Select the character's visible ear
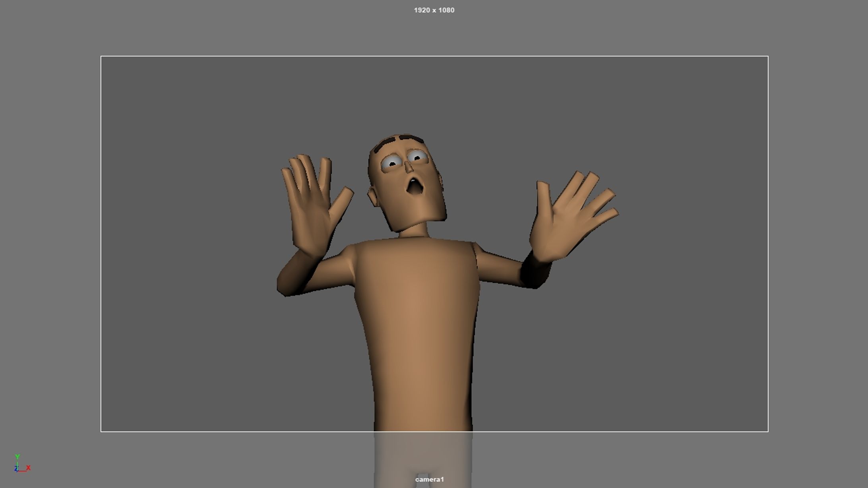Viewport: 868px width, 488px height. pyautogui.click(x=373, y=197)
